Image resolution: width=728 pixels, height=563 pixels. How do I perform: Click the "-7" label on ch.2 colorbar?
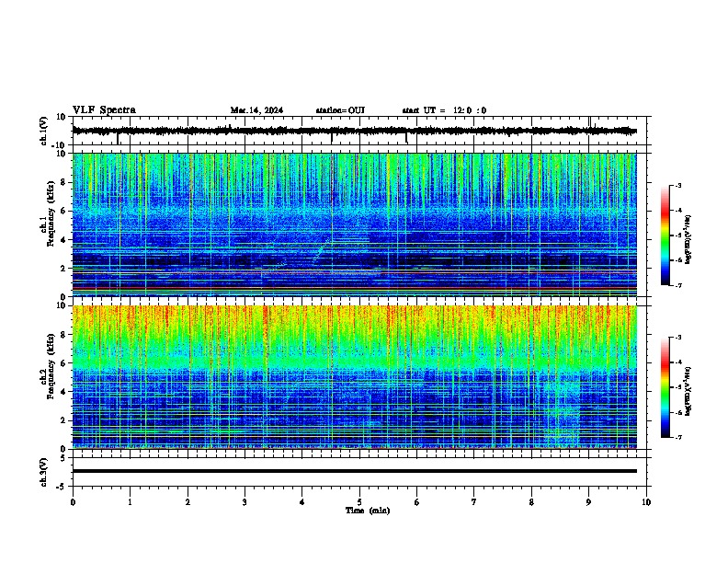[x=677, y=437]
